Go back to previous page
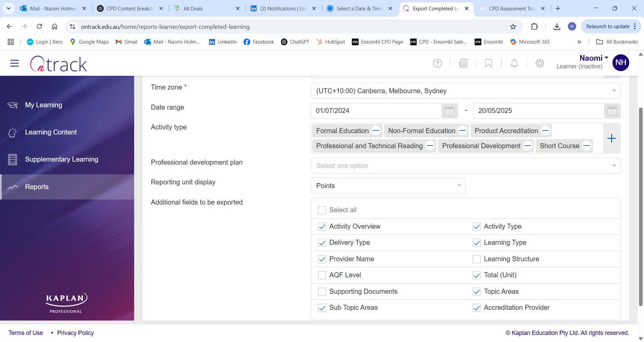The width and height of the screenshot is (644, 342). click(9, 26)
